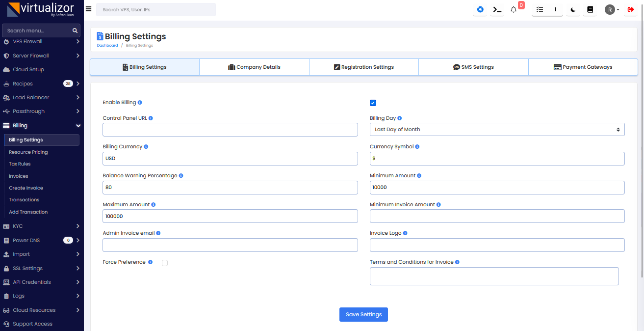Open the Billing Day dropdown
This screenshot has height=331, width=644.
click(497, 130)
